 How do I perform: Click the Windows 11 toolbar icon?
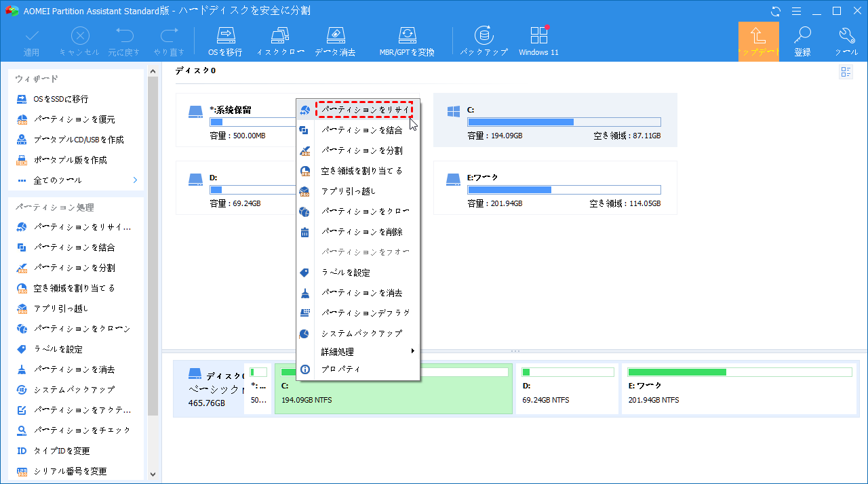tap(538, 41)
